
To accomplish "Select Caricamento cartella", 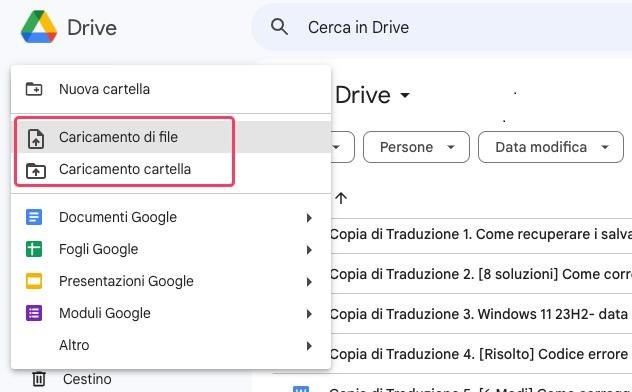I will pos(171,169).
